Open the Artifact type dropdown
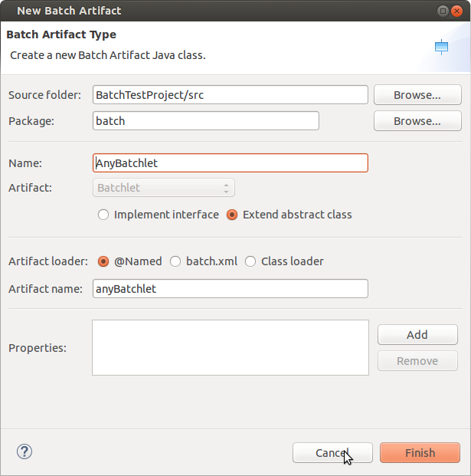 163,188
